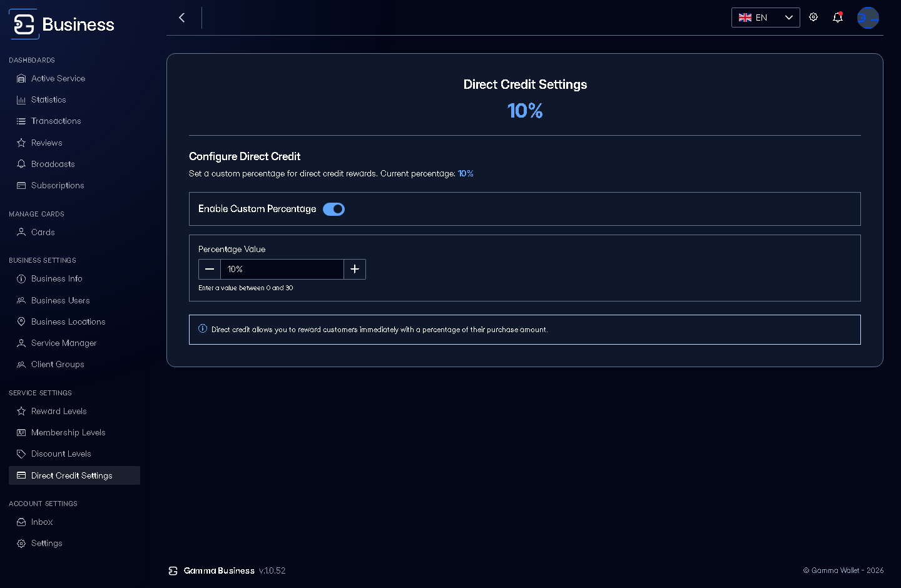Viewport: 901px width, 588px height.
Task: Click the Statistics chart icon
Action: coord(21,100)
